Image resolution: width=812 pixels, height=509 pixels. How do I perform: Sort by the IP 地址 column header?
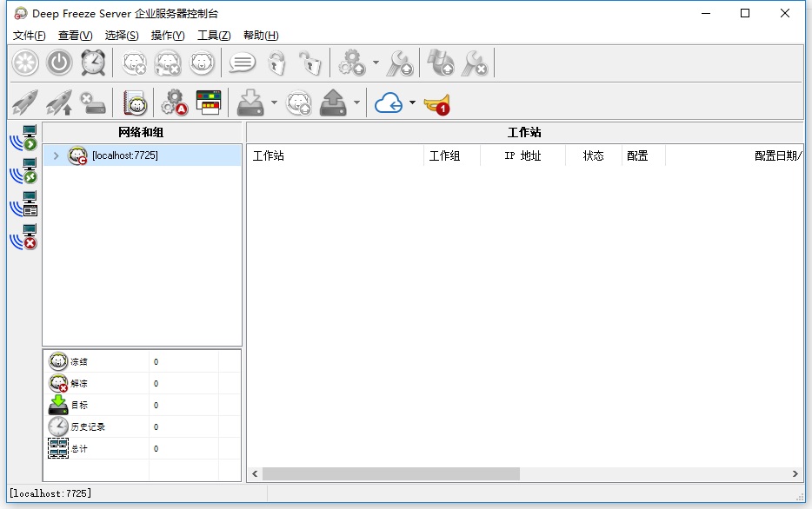[x=522, y=155]
